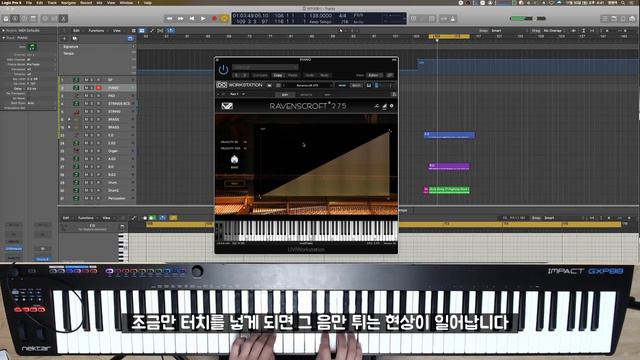Click the LCD tempo and position display

pos(319,18)
